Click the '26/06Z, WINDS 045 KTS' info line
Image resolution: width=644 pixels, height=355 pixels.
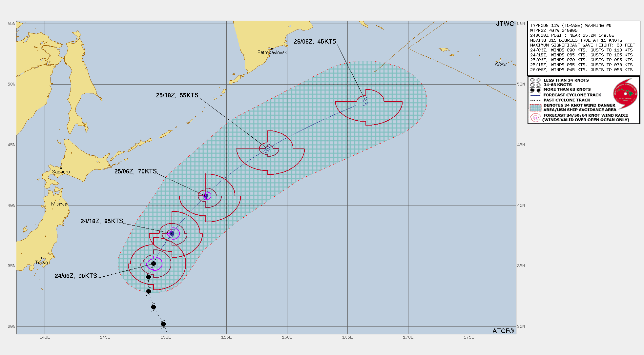(x=581, y=70)
